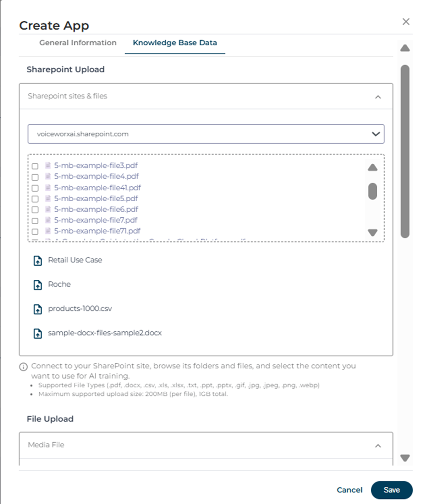
Task: Click the PDF icon for 5-mb-example-file3.pdf
Action: point(48,165)
